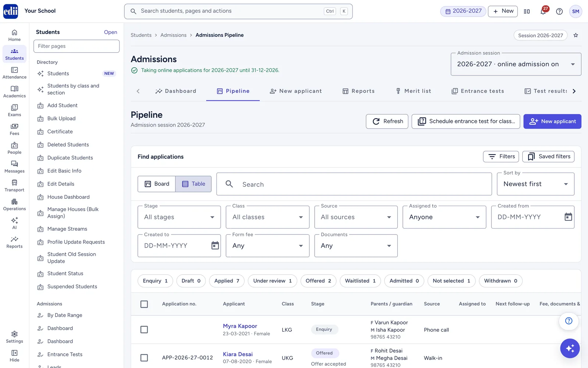The height and width of the screenshot is (368, 588).
Task: Click the Filter pages input
Action: coord(76,46)
